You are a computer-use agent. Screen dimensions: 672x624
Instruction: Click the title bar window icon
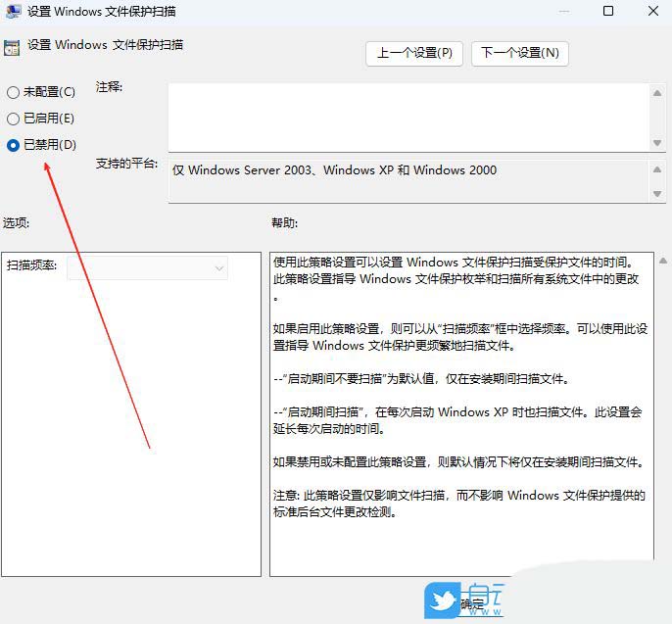(x=14, y=11)
